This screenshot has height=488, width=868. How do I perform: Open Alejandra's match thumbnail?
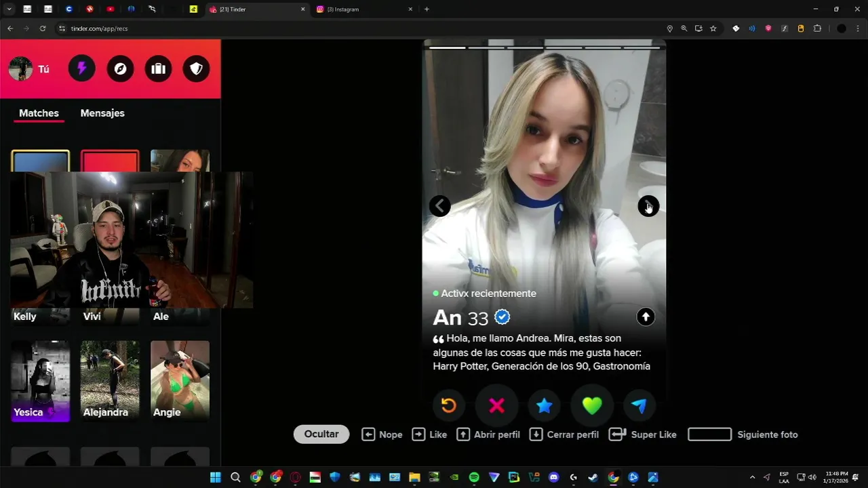pyautogui.click(x=110, y=381)
